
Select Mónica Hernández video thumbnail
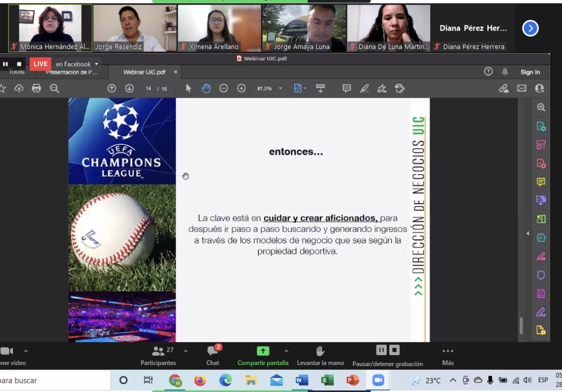(50, 28)
